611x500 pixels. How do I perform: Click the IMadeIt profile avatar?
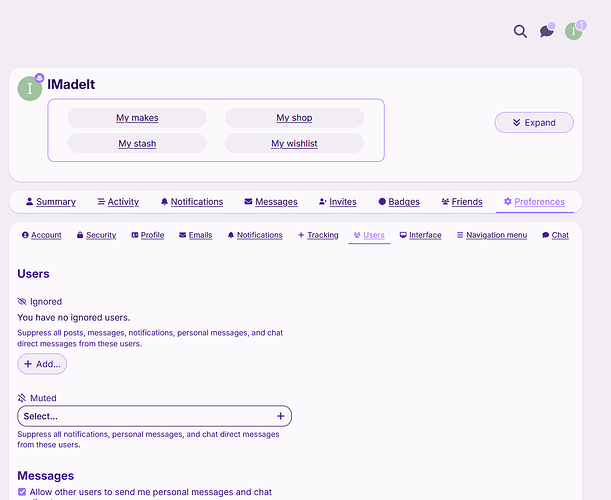[30, 88]
